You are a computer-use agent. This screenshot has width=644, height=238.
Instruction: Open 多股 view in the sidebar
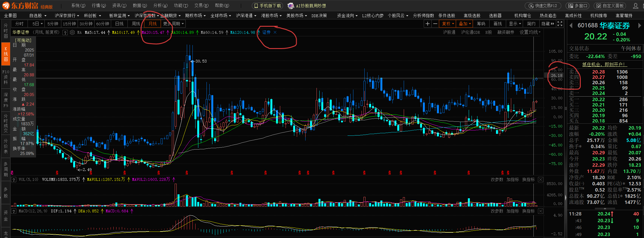(6, 192)
